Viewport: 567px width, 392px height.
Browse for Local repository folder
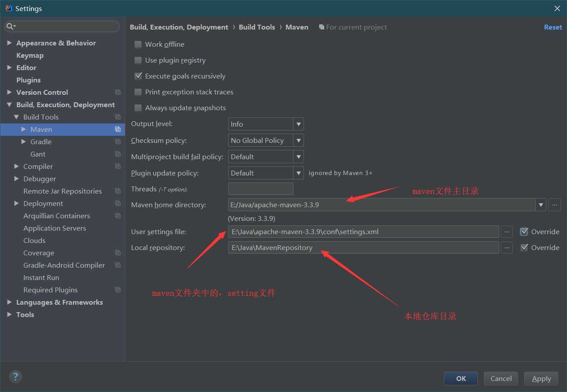(507, 247)
